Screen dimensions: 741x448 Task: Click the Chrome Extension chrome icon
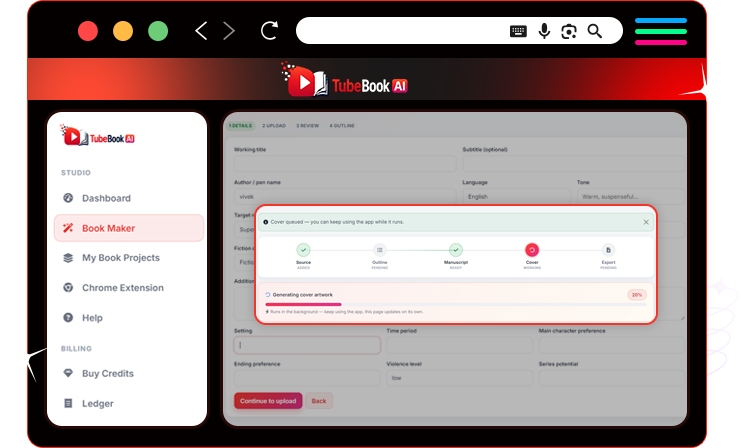tap(68, 288)
